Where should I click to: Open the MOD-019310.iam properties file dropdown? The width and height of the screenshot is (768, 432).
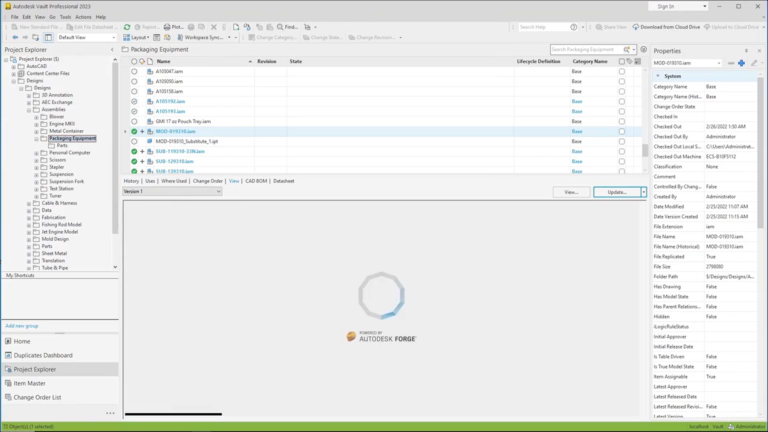(x=719, y=63)
